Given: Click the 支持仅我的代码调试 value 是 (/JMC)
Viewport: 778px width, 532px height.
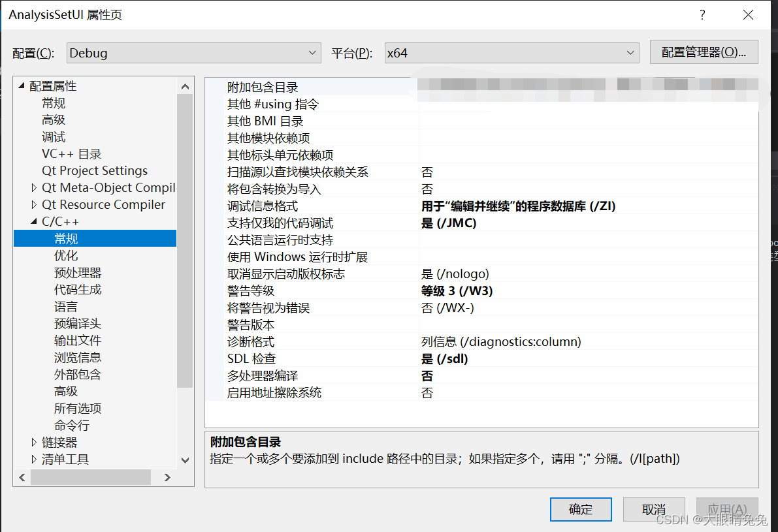Looking at the screenshot, I should (x=449, y=223).
